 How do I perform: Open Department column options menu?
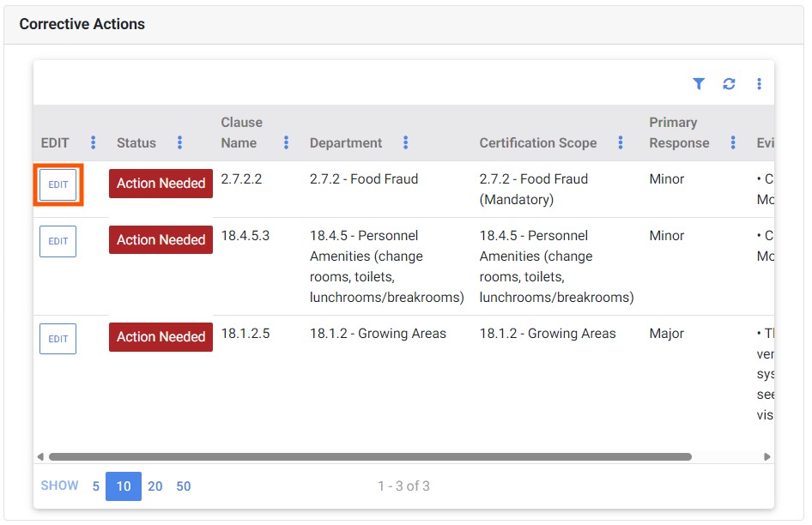pos(405,143)
